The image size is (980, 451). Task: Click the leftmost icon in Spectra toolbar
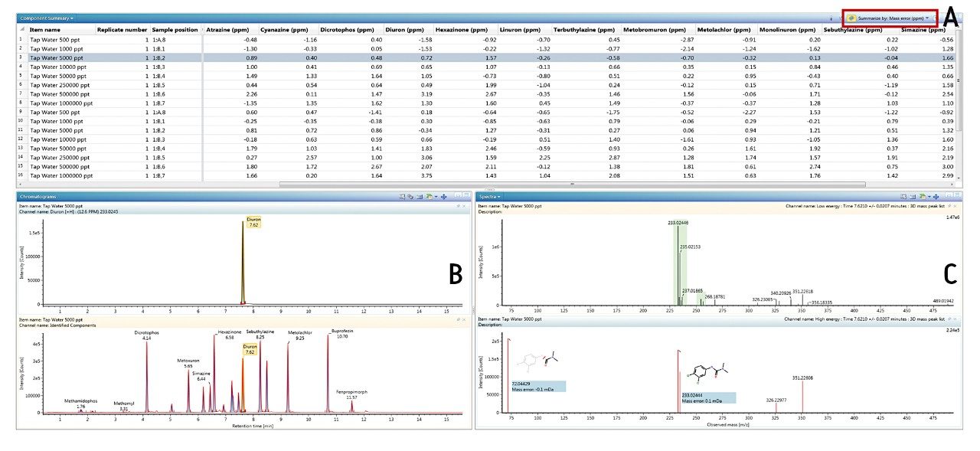tap(904, 197)
